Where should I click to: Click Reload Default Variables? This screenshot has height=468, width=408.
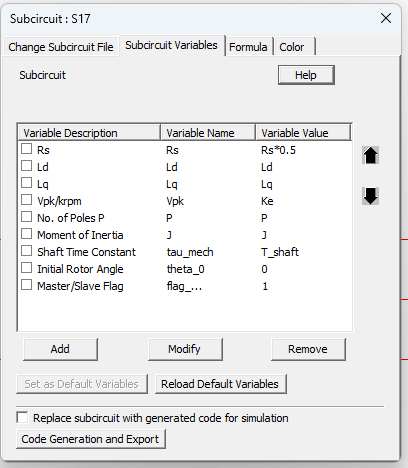pyautogui.click(x=220, y=384)
